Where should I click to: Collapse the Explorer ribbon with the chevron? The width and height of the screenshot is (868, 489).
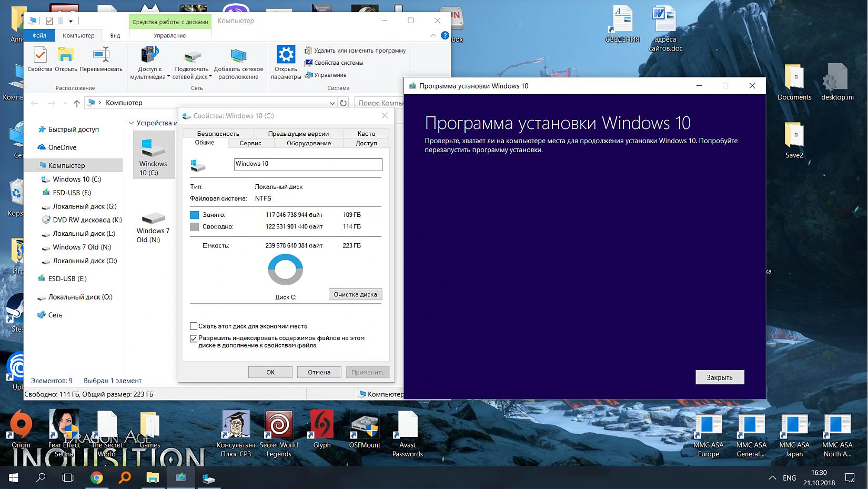point(433,35)
